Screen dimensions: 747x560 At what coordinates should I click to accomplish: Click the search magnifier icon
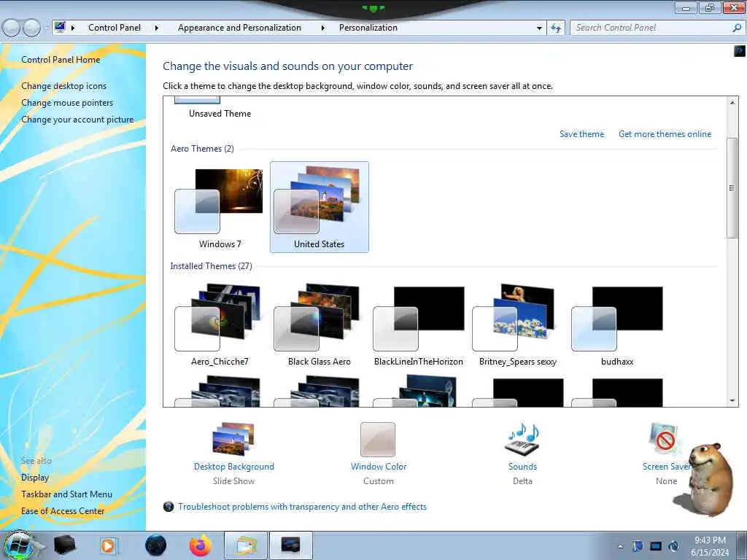tap(737, 28)
